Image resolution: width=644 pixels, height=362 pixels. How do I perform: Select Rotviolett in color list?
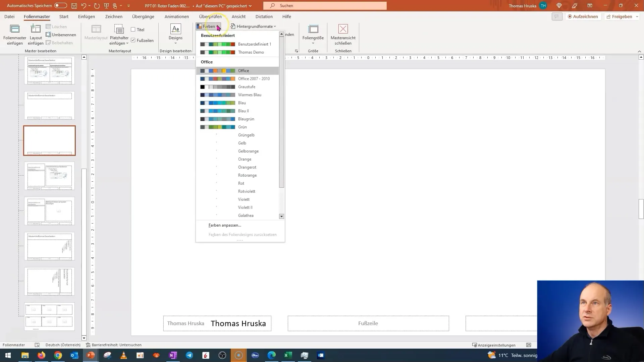tap(237, 191)
